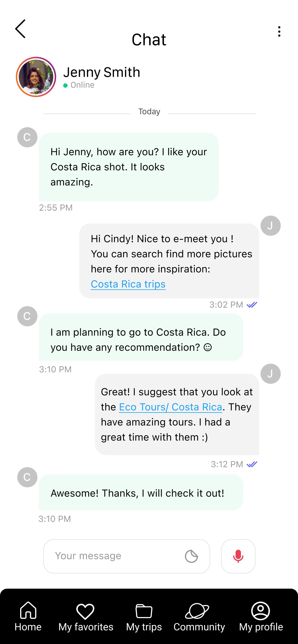Open the Eco Tours/ Costa Rica link
This screenshot has width=298, height=644.
tap(171, 407)
